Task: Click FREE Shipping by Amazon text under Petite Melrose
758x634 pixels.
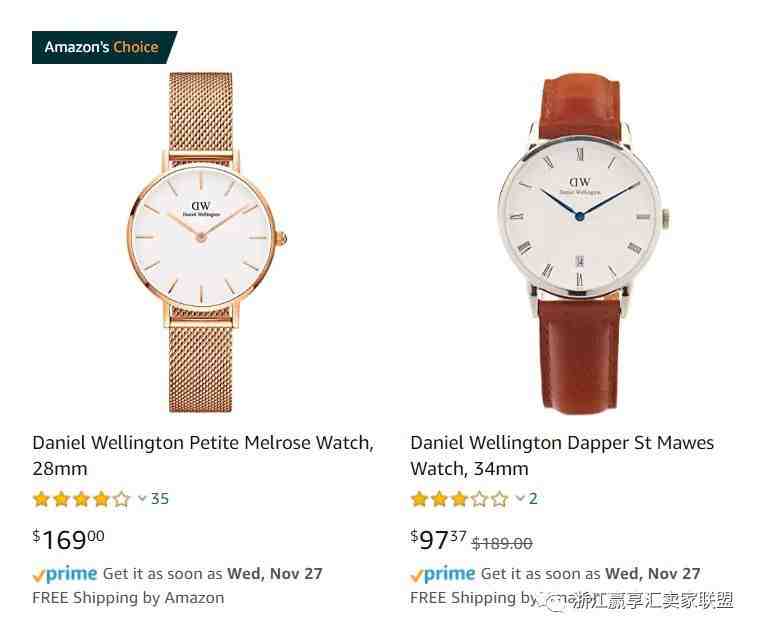Action: pos(128,598)
